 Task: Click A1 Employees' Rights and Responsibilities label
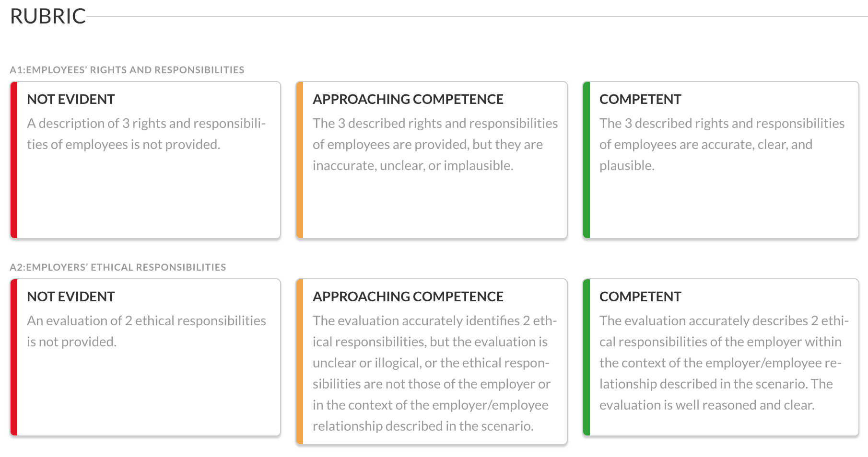pyautogui.click(x=127, y=70)
